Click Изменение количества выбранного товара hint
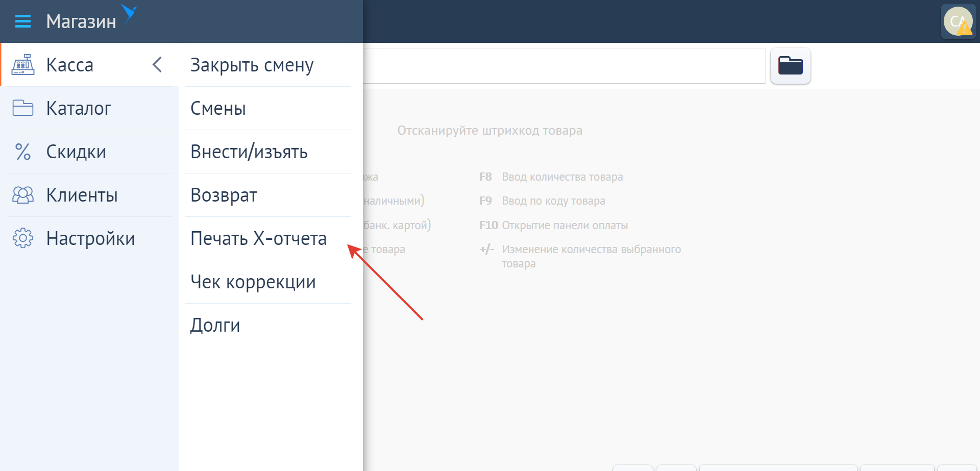980x471 pixels. 591,256
